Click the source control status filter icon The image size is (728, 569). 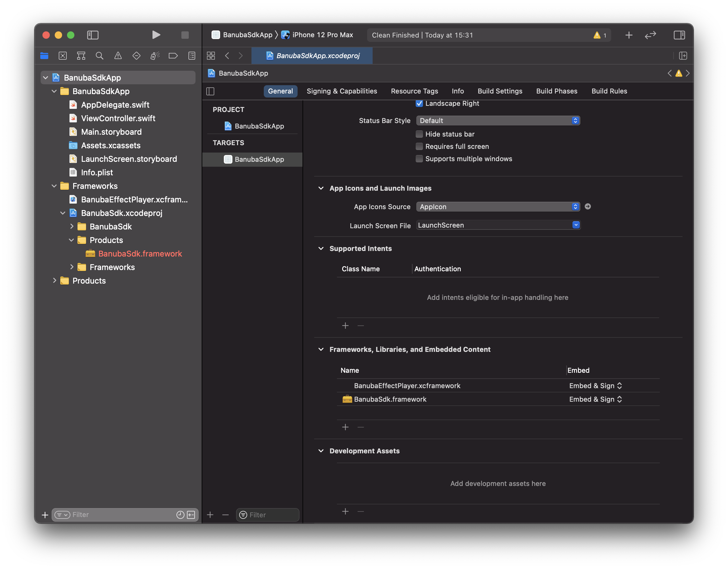tap(191, 515)
